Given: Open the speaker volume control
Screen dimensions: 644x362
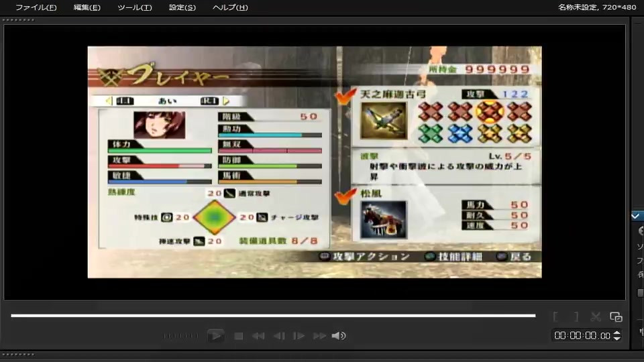Looking at the screenshot, I should 339,336.
